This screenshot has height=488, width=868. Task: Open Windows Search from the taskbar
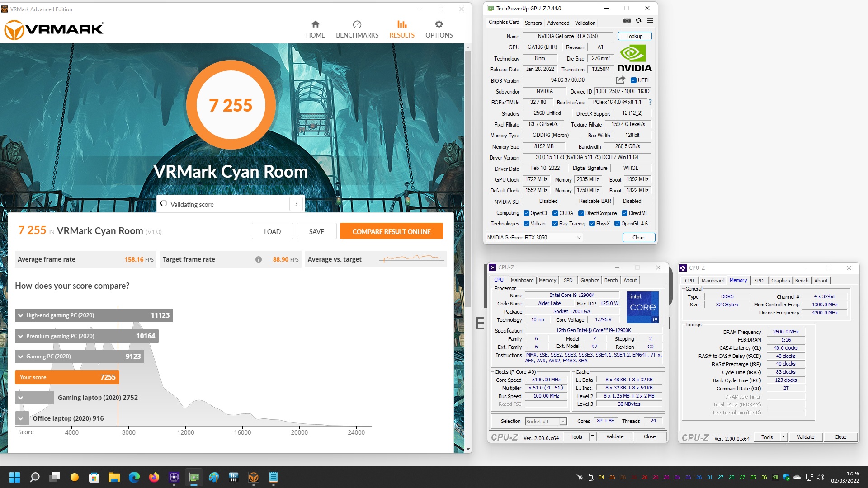coord(35,477)
